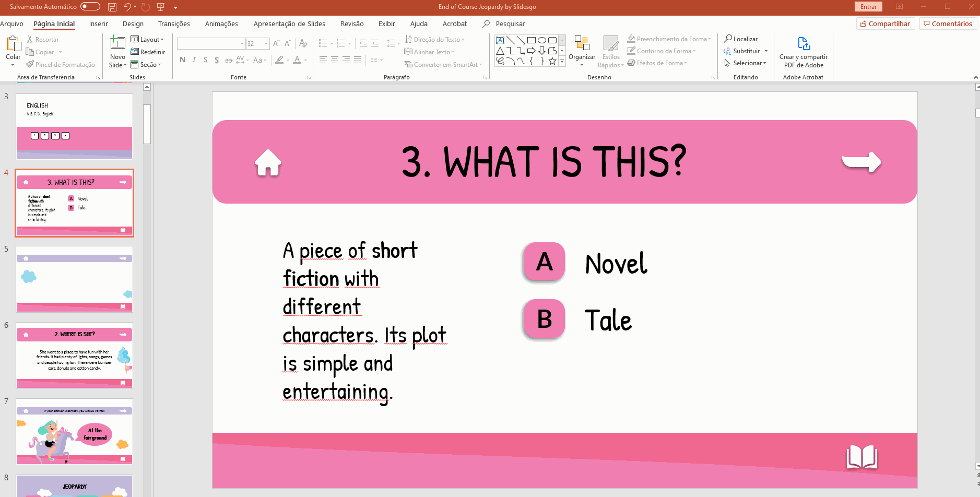
Task: Click the Redo icon in quick access
Action: tap(146, 7)
